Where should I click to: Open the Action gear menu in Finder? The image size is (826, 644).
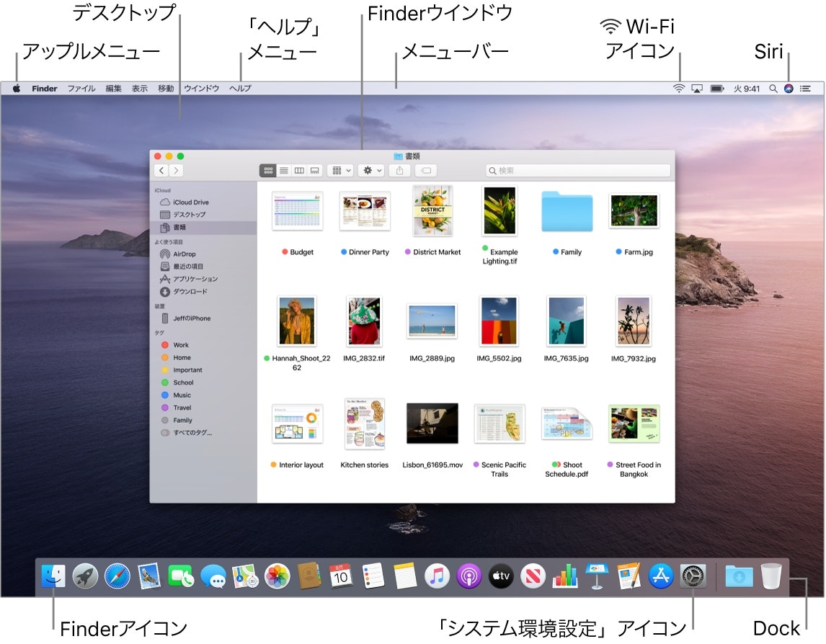[371, 170]
